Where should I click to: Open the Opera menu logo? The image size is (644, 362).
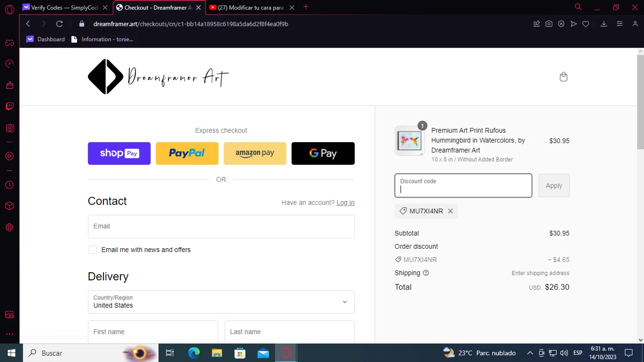(x=9, y=9)
